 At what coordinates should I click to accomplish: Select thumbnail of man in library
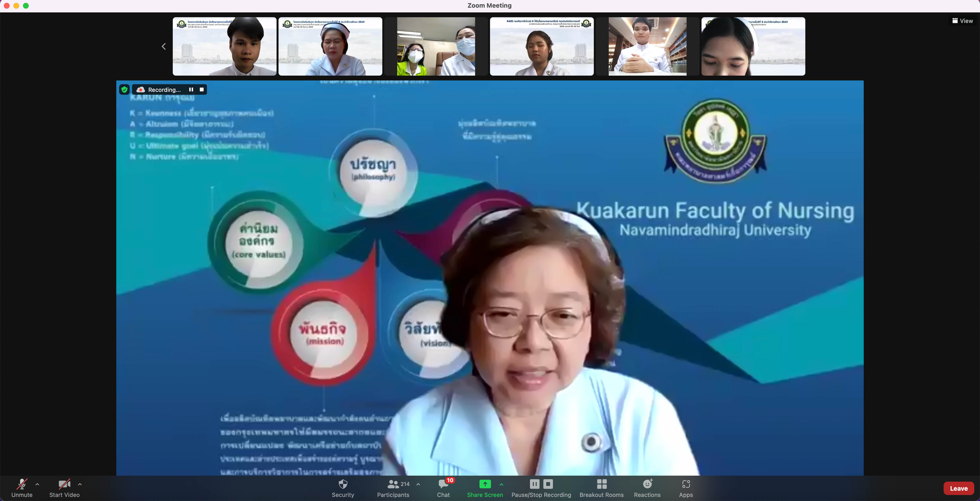pyautogui.click(x=647, y=46)
